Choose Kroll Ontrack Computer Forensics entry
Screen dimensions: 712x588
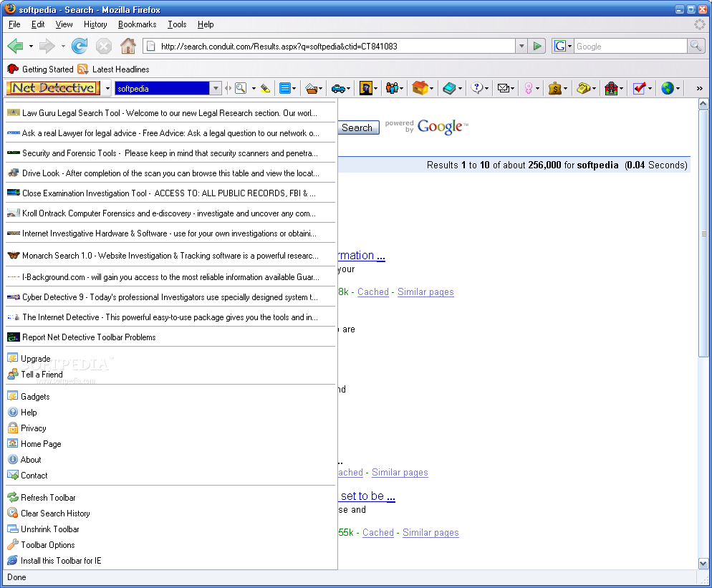click(170, 213)
